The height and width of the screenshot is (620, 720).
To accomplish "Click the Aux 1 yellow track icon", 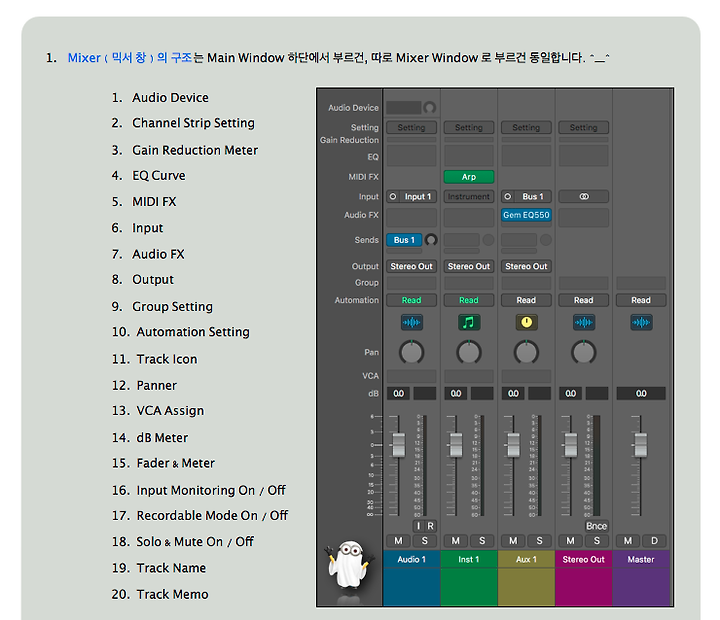I will [526, 322].
